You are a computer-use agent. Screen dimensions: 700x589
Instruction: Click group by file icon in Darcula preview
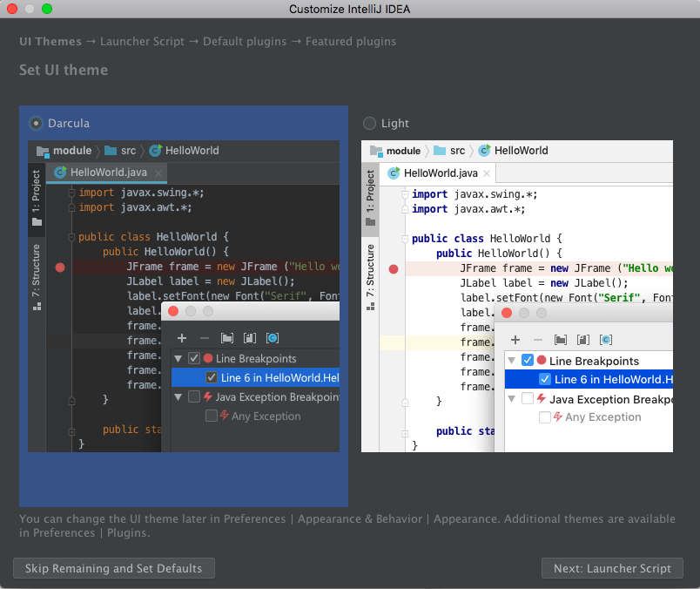(250, 338)
